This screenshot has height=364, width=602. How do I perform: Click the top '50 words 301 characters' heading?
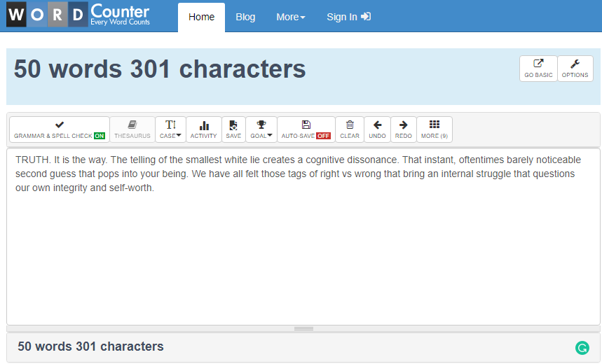160,69
